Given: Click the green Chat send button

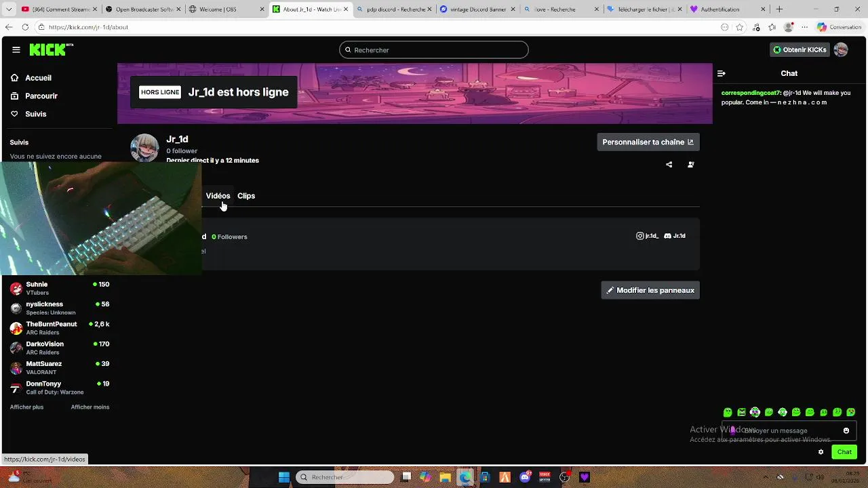Looking at the screenshot, I should (x=844, y=452).
